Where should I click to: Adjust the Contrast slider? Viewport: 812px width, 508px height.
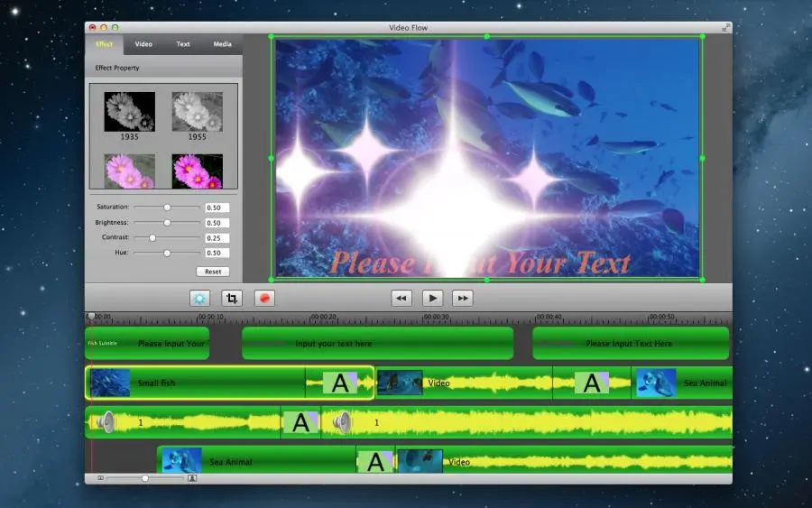152,237
